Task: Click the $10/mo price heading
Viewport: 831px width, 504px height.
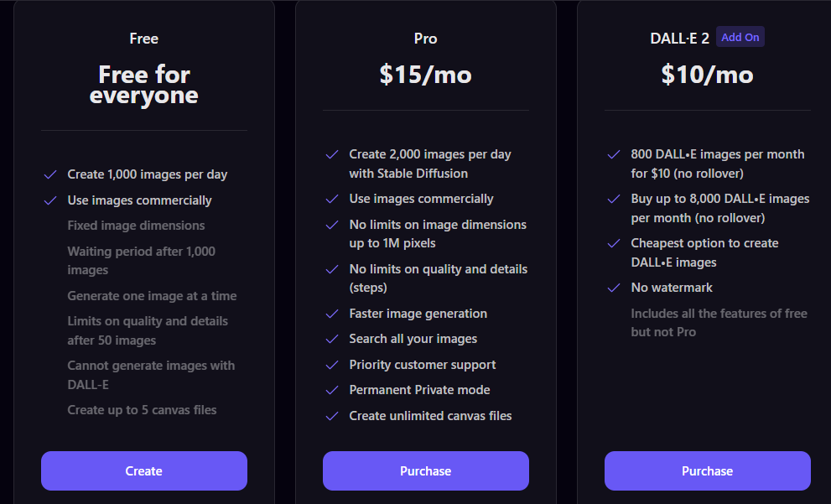Action: point(708,75)
